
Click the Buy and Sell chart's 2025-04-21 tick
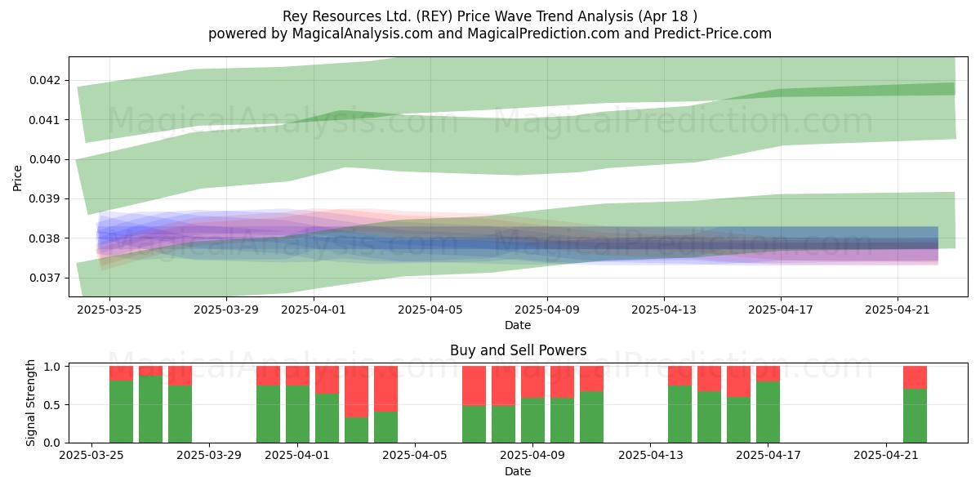[886, 456]
